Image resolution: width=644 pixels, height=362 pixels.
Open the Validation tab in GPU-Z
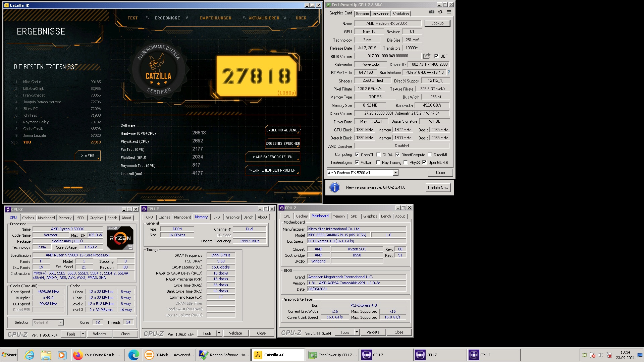tap(401, 14)
